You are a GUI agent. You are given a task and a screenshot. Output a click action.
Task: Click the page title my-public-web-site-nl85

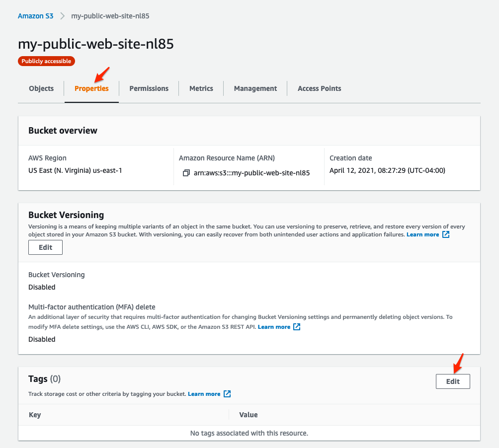coord(96,44)
